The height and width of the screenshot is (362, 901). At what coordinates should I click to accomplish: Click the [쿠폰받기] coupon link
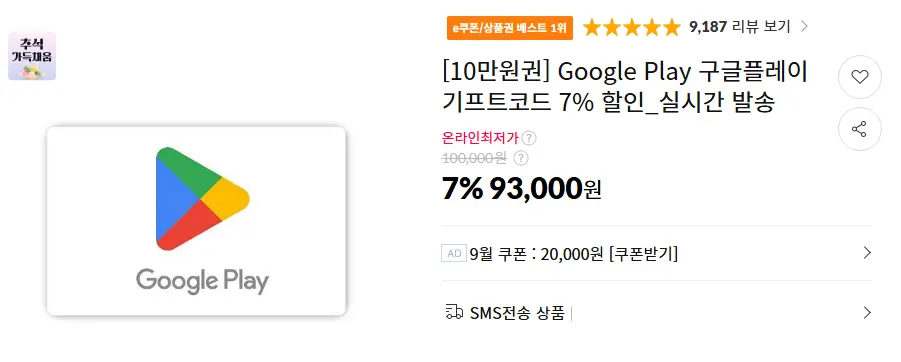[644, 253]
